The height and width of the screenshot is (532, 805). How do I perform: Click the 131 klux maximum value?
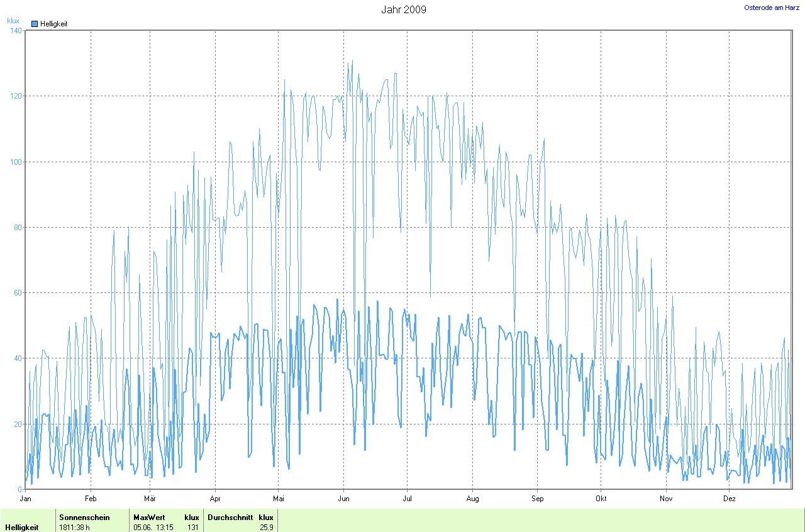(x=192, y=528)
